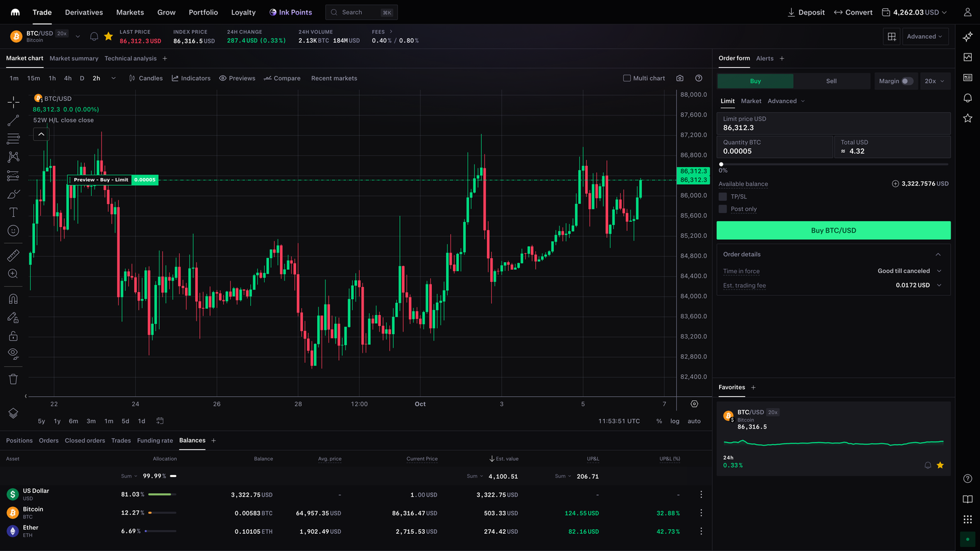Toggle the BTC/USD favorite star in header
Screen dimensions: 980x551
tap(108, 36)
